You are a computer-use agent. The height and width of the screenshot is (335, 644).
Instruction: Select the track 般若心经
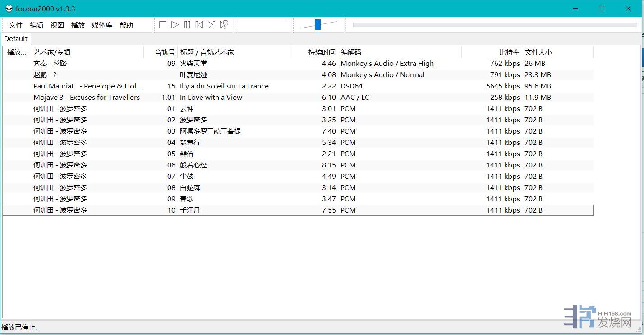click(193, 165)
